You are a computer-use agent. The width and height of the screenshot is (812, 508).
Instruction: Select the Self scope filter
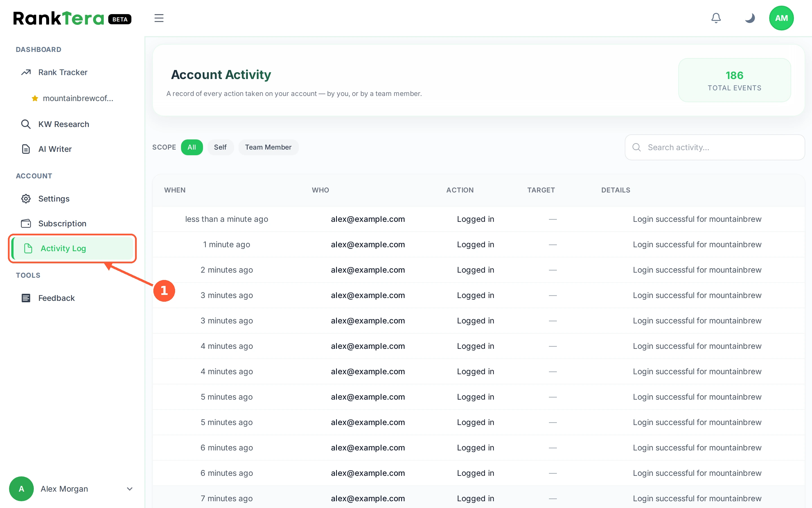point(220,147)
